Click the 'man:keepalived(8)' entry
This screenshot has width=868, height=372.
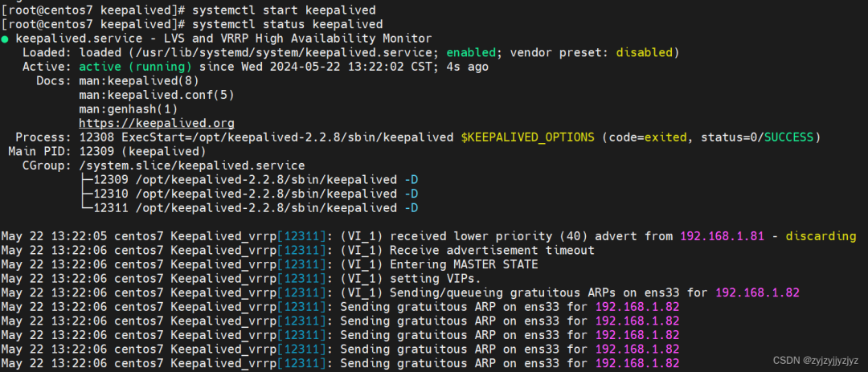(x=138, y=81)
